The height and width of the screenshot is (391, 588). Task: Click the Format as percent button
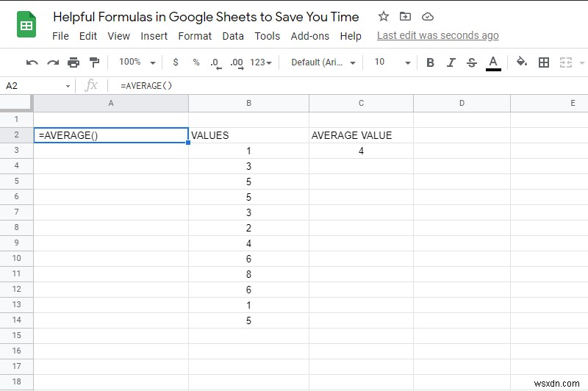point(196,62)
